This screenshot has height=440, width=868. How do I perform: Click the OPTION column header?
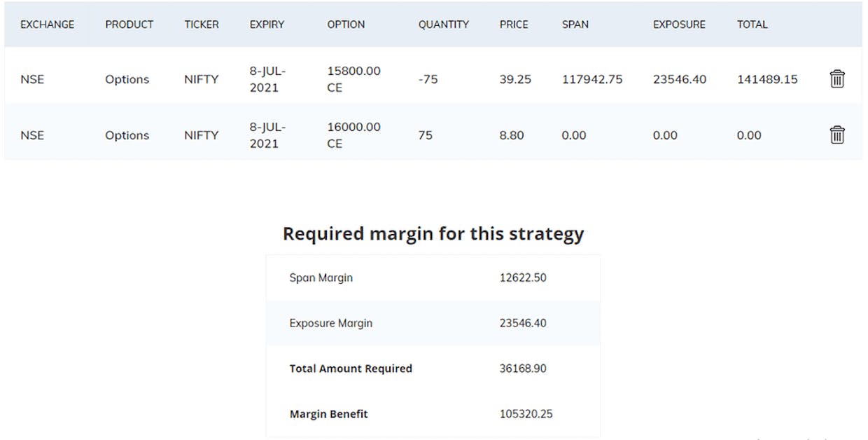[x=346, y=25]
